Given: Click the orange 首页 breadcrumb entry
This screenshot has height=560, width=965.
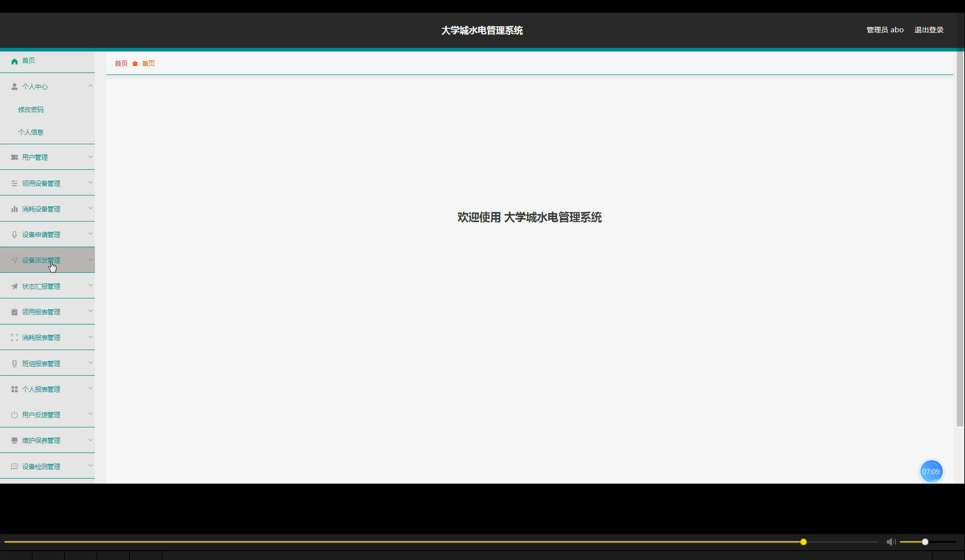Looking at the screenshot, I should tap(148, 64).
